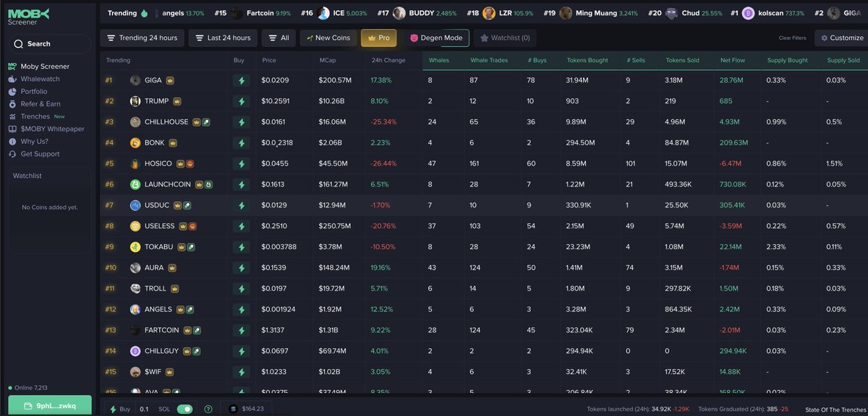Click FARTCOIN price $1.3137
Image resolution: width=868 pixels, height=416 pixels.
coord(274,330)
